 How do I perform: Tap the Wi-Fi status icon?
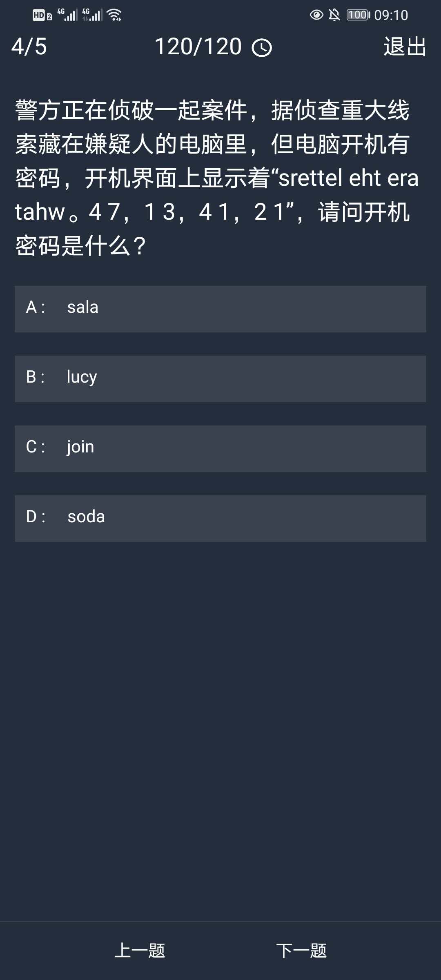[114, 15]
